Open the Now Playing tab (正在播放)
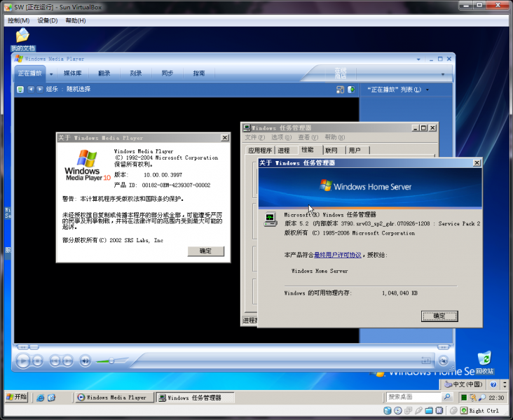Screen dimensions: 513x420 (29, 73)
